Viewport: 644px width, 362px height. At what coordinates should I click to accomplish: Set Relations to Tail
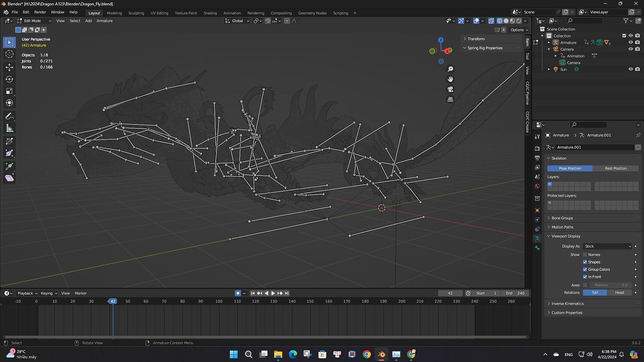coord(595,292)
